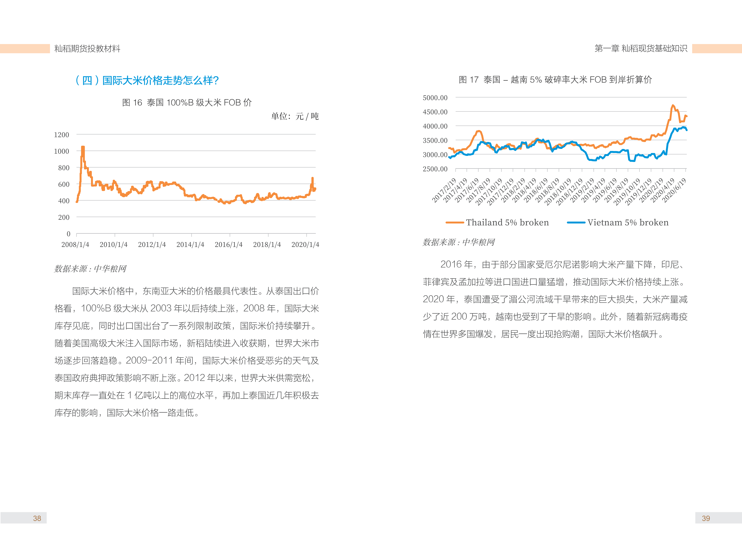Click the line starting '情在世界多国爆发'
Image resolution: width=742 pixels, height=560 pixels.
pos(543,334)
